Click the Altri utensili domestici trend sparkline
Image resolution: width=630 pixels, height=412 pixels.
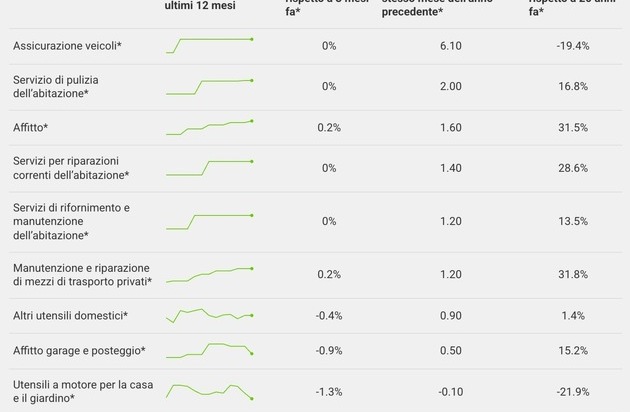209,315
